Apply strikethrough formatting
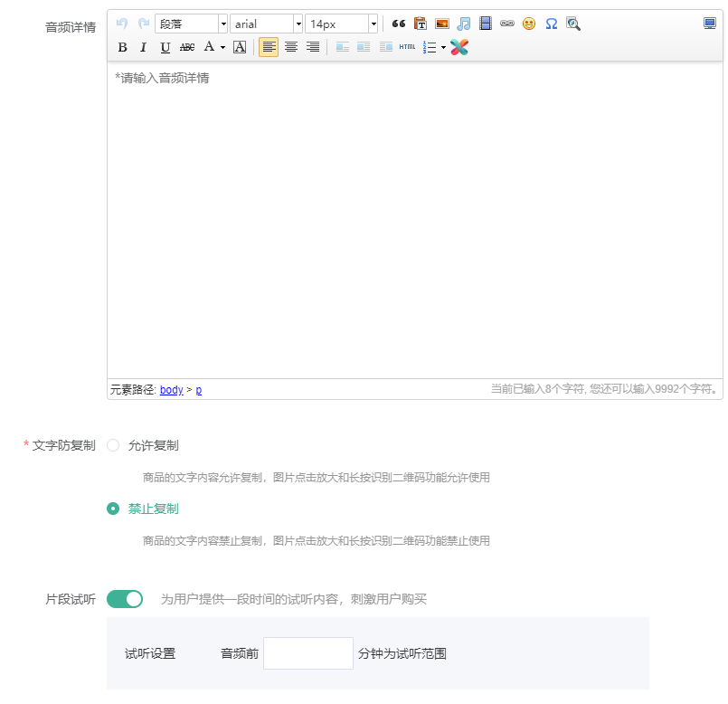 pos(186,47)
